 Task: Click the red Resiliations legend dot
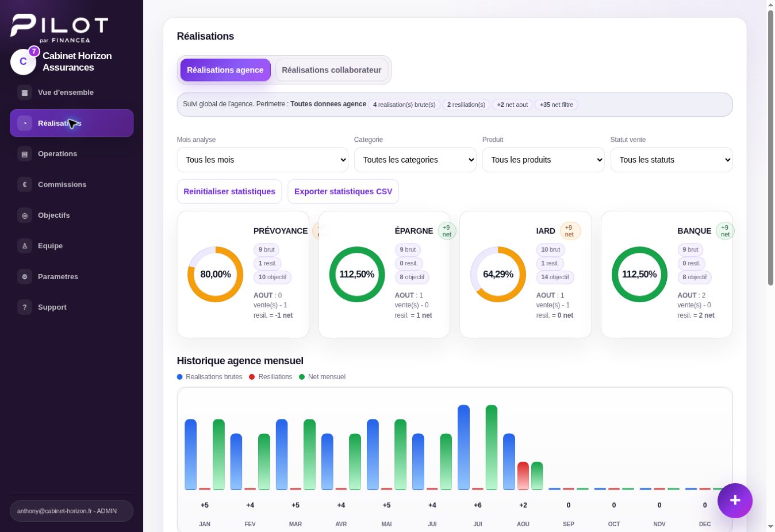(252, 377)
